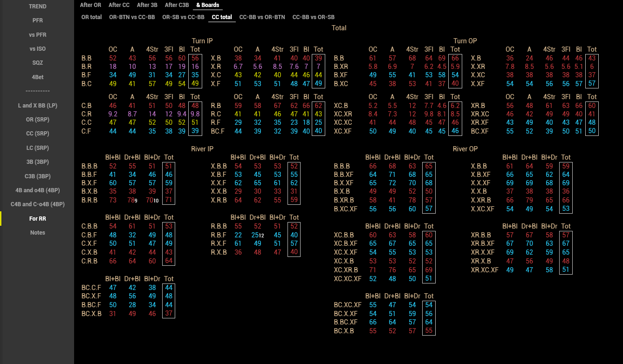The image size is (623, 364).
Task: Open the CC-BB vs OR-BTN sub-tab
Action: pyautogui.click(x=262, y=17)
